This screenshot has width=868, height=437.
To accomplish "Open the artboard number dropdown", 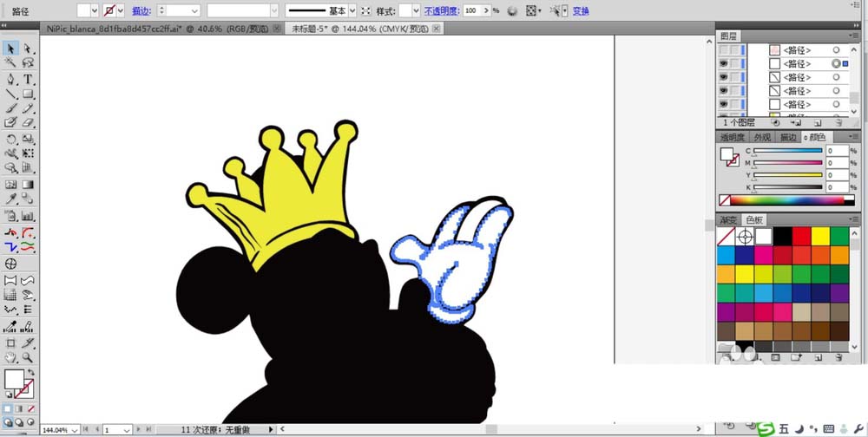I will pos(126,430).
